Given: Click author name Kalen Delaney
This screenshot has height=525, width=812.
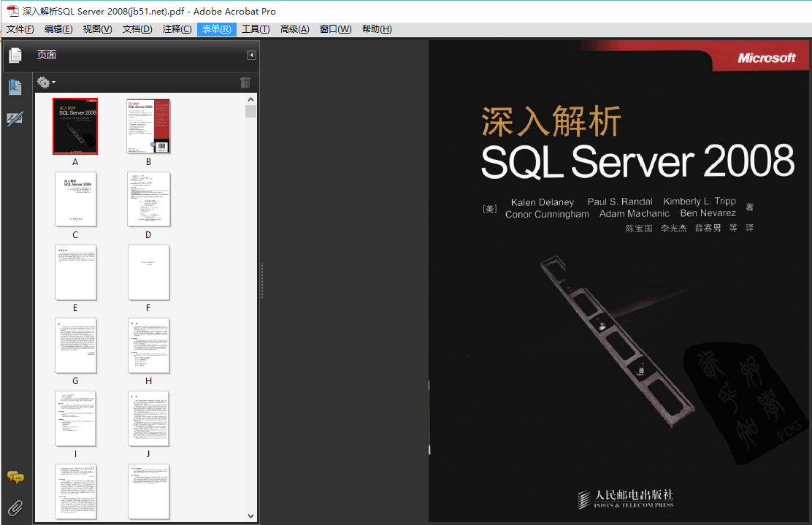Looking at the screenshot, I should pos(543,202).
